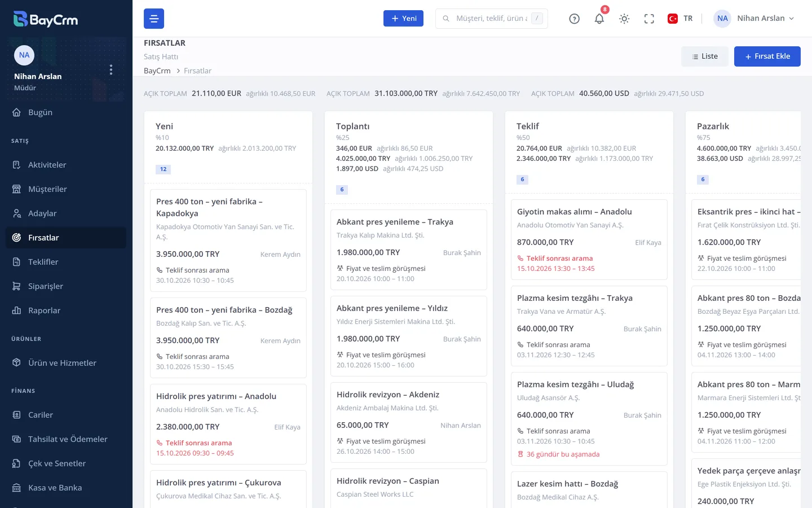Click the Yeni column count badge 12
This screenshot has width=812, height=508.
pyautogui.click(x=163, y=169)
